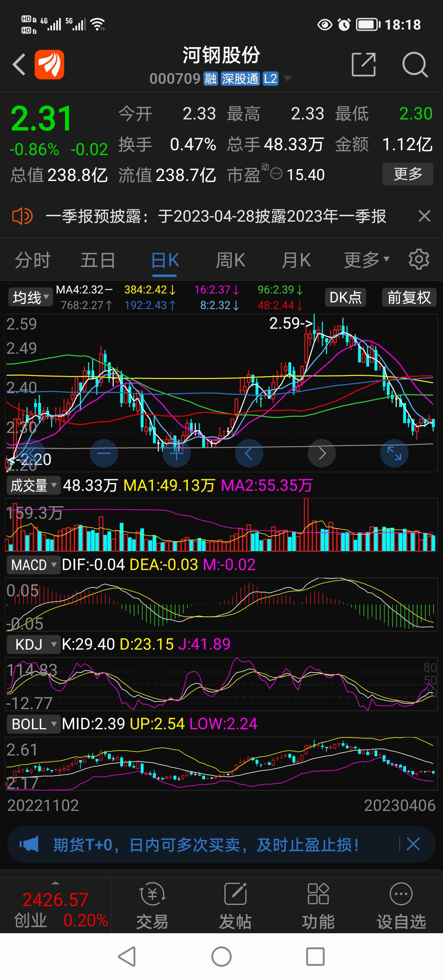Tap the 融 margin badge

click(211, 78)
